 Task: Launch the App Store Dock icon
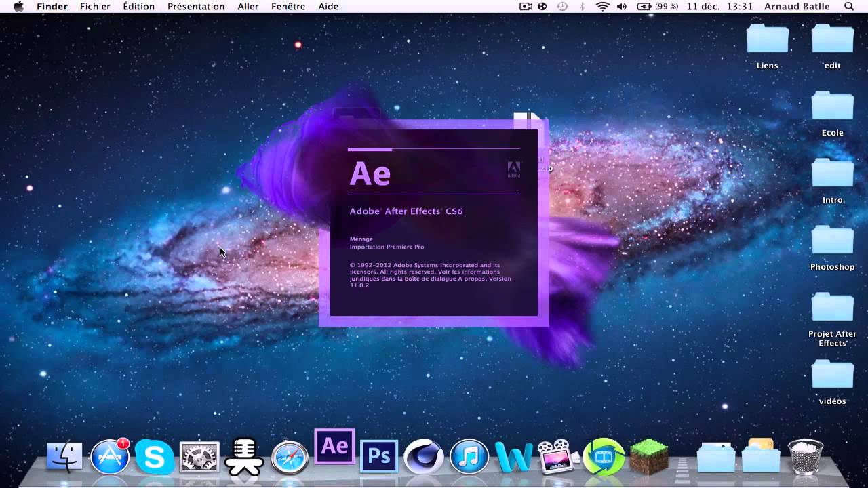(x=110, y=456)
